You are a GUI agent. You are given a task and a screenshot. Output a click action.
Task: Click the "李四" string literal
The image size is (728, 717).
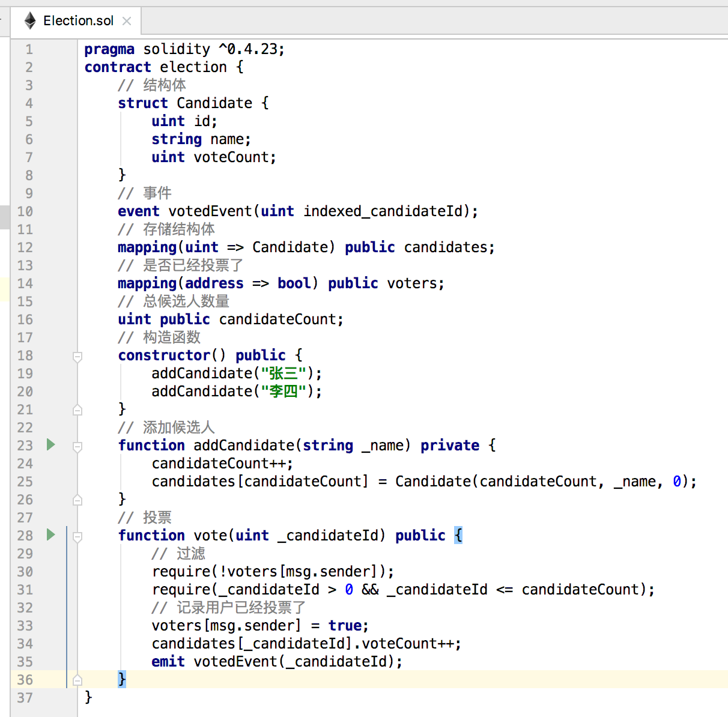pyautogui.click(x=284, y=392)
